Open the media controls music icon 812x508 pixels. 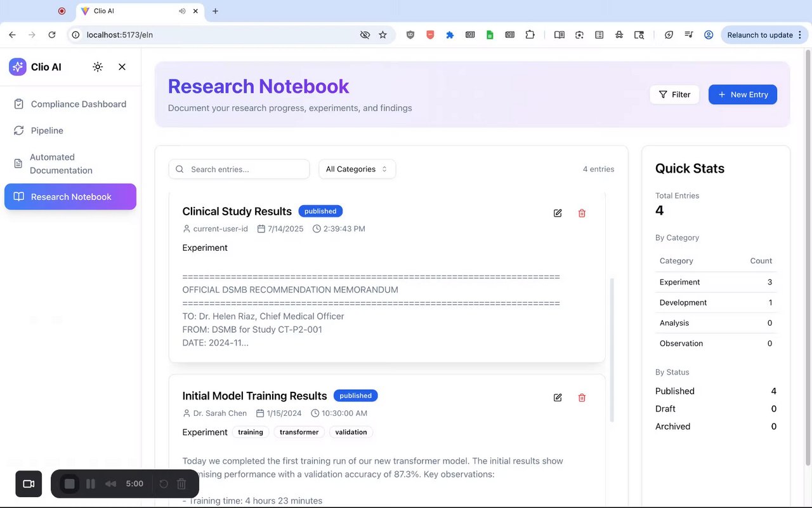click(x=689, y=35)
